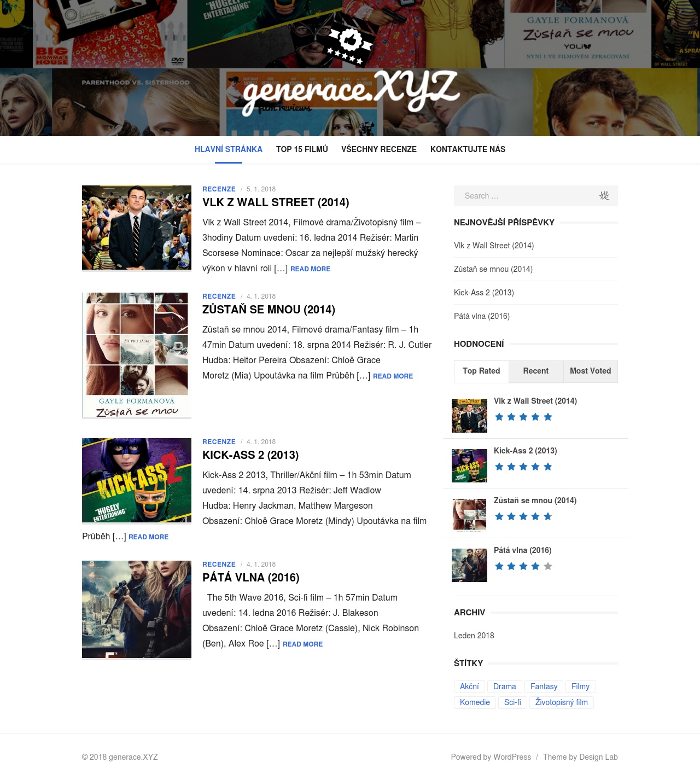The image size is (700, 780).
Task: Open the Kick-Ass 2 (2013) post title
Action: (250, 455)
